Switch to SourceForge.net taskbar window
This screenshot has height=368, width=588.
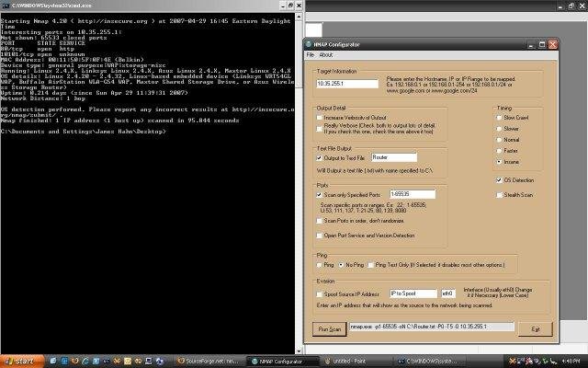point(209,362)
